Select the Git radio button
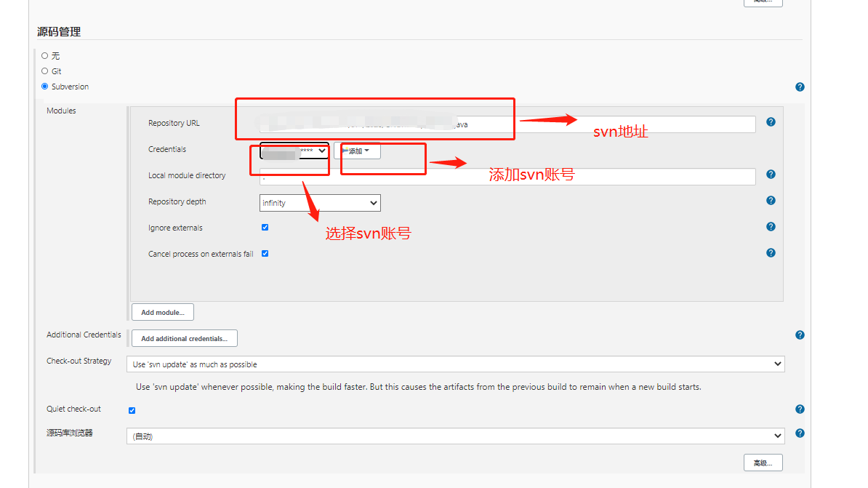 pos(45,71)
